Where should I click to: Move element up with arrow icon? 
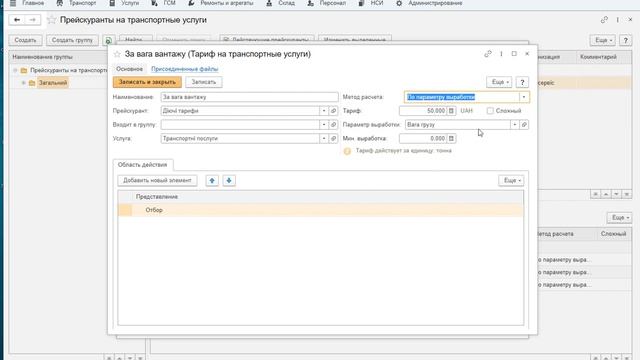pyautogui.click(x=212, y=180)
